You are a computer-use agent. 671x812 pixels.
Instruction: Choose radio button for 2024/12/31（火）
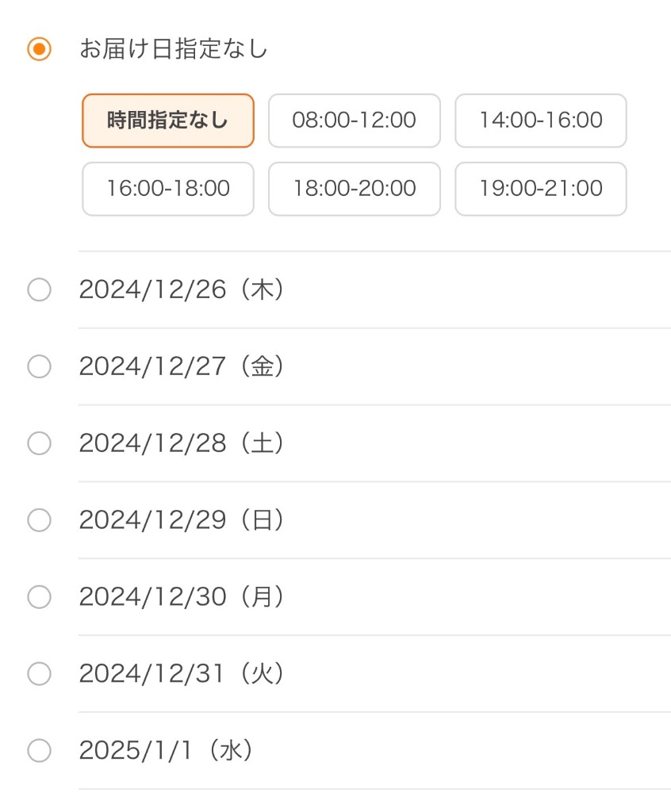[39, 673]
